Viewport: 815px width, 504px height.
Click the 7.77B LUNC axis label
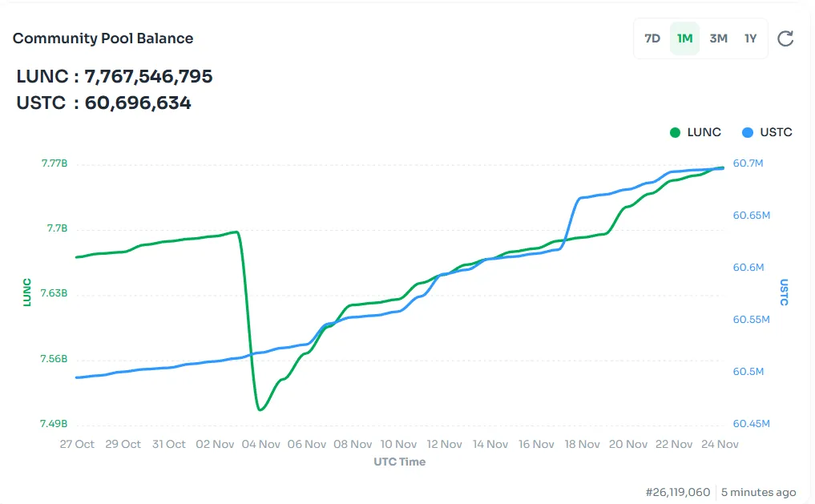(54, 163)
